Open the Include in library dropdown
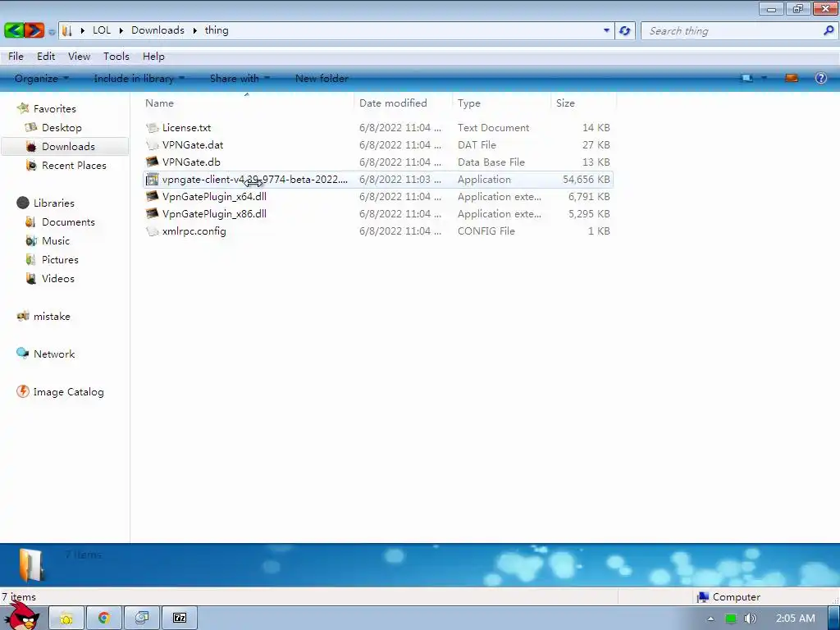This screenshot has width=840, height=630. click(139, 78)
